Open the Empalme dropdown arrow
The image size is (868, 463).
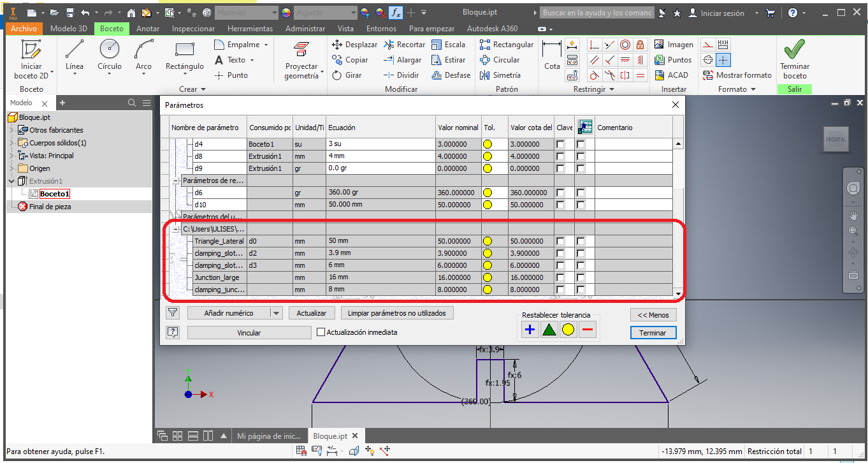266,45
